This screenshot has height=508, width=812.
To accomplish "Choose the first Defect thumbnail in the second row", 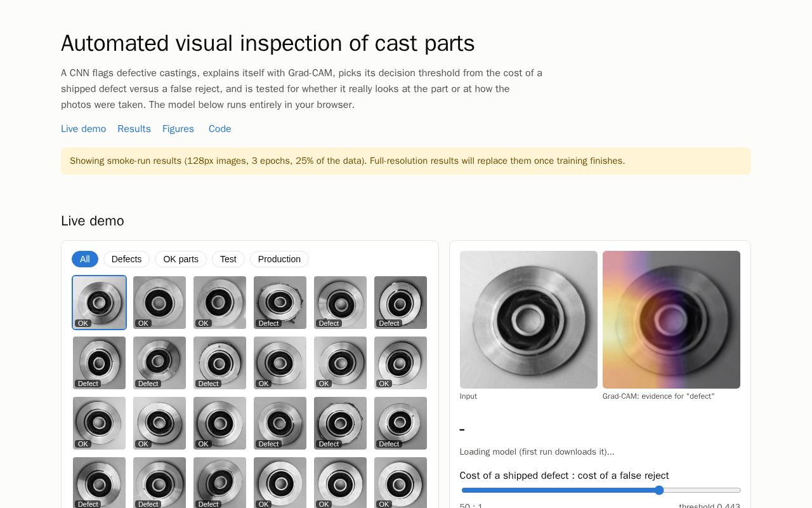I will click(x=99, y=363).
